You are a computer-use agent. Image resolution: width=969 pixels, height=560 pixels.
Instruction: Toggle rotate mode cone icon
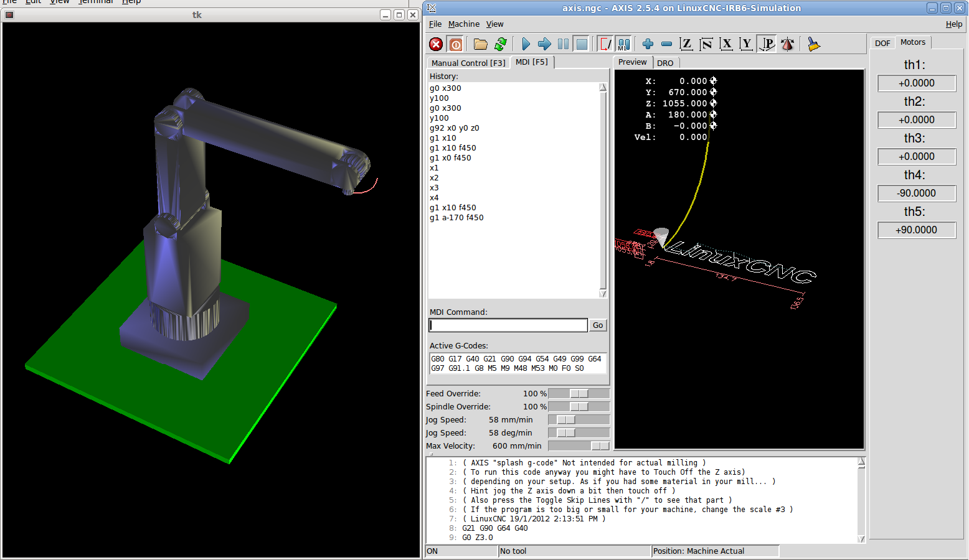787,44
